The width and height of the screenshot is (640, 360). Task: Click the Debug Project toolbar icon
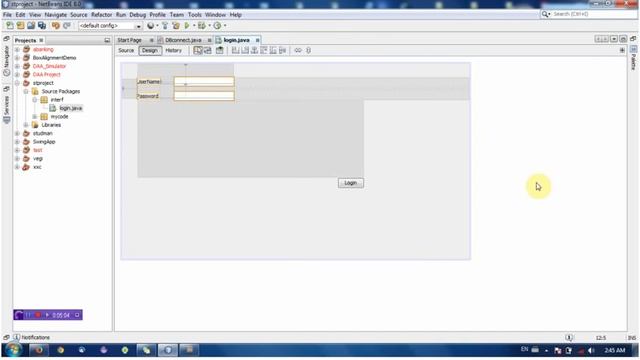(x=202, y=25)
